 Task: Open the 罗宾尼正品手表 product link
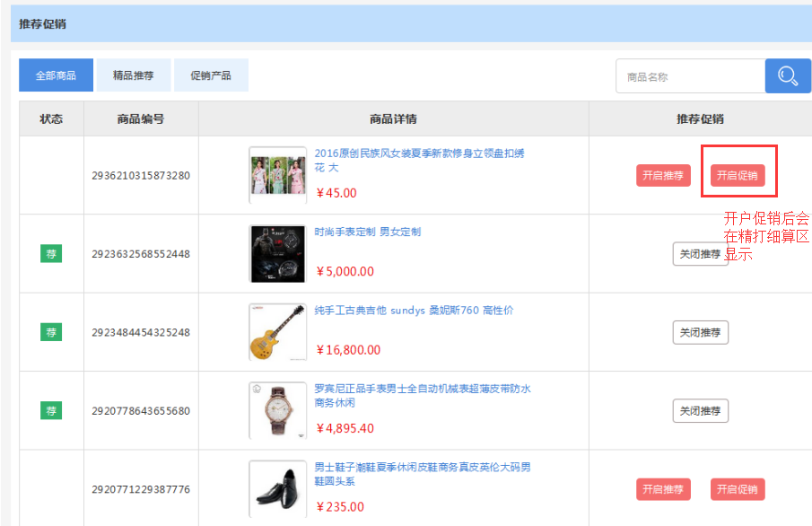pos(423,396)
